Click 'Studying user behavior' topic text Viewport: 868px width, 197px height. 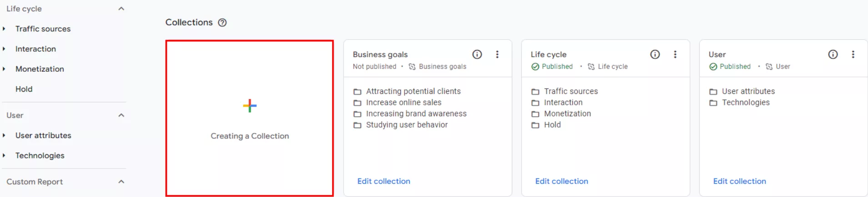click(x=407, y=125)
